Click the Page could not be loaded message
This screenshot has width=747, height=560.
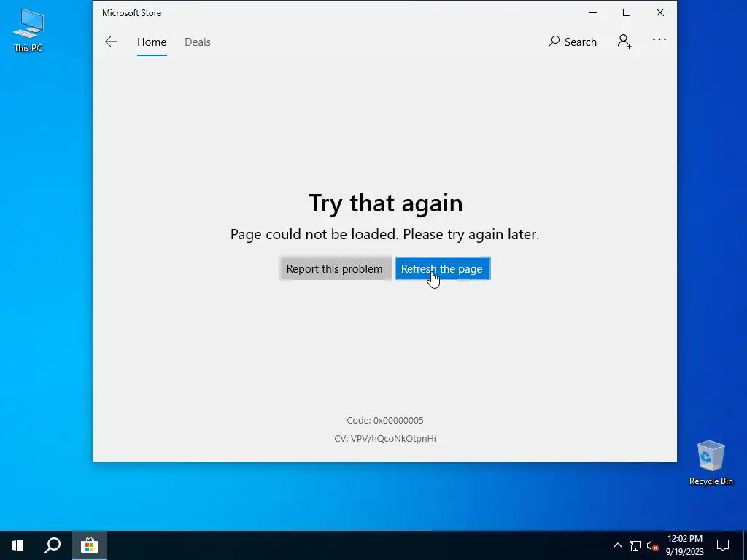tap(385, 234)
